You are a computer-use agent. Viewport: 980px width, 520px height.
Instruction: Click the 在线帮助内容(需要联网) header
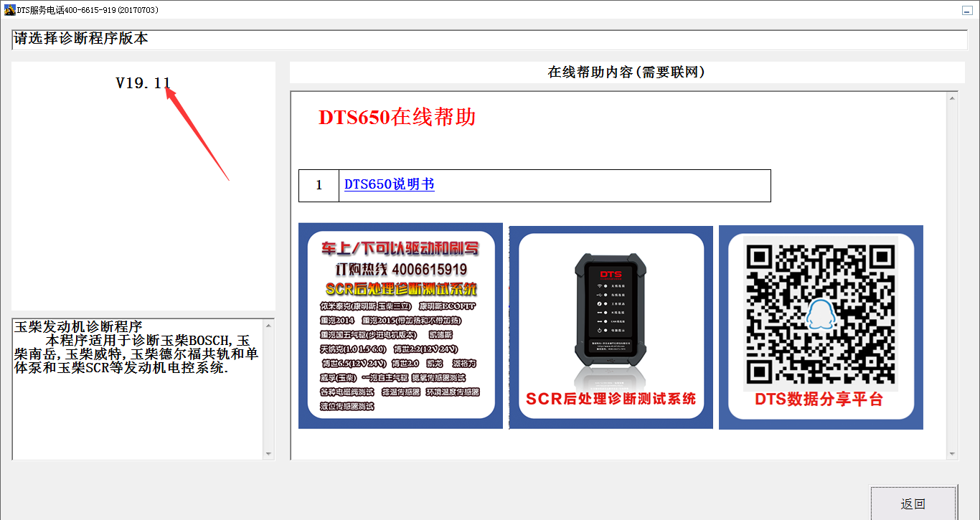(627, 72)
